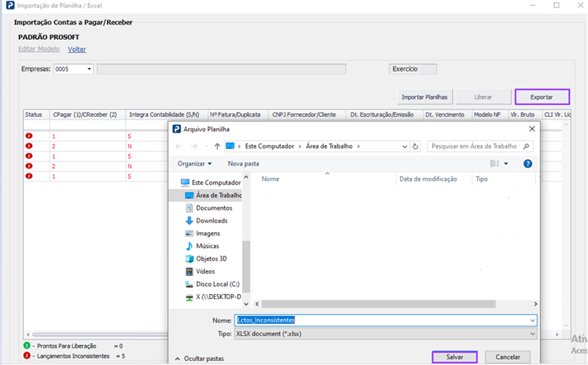Select Downloads in the navigation pane
Screen dimensions: 588x365
pos(211,220)
